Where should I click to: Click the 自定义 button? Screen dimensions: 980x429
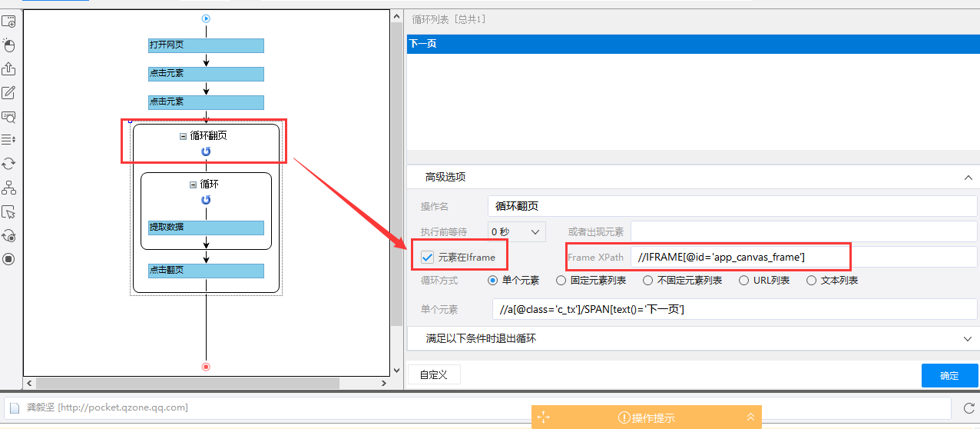pyautogui.click(x=434, y=374)
